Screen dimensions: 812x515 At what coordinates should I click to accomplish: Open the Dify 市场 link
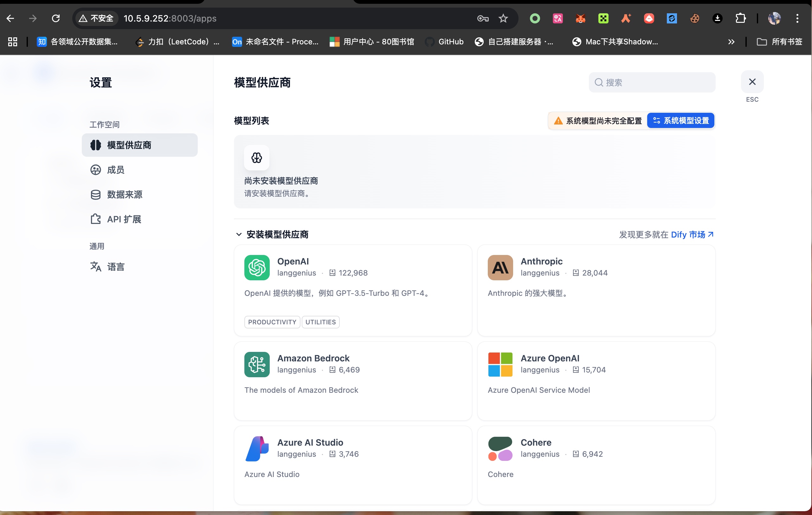692,235
